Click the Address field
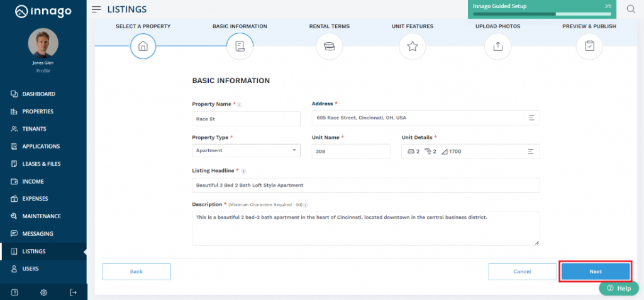The width and height of the screenshot is (644, 300). (x=426, y=118)
